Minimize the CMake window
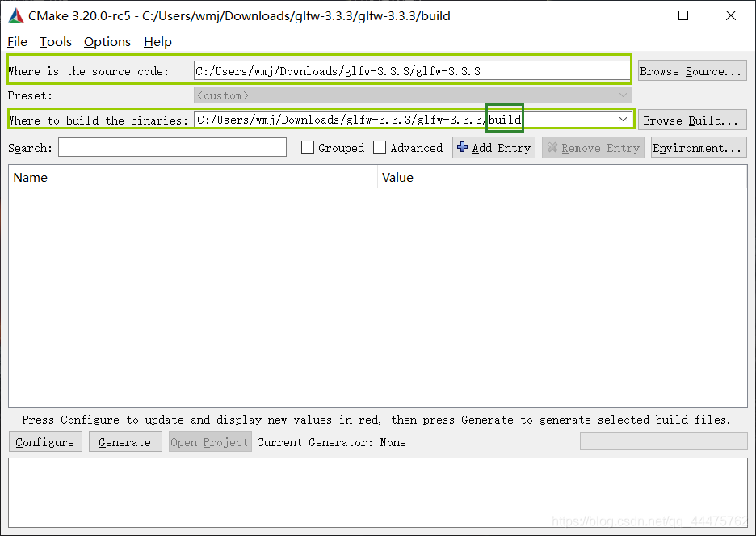Image resolution: width=756 pixels, height=536 pixels. pos(636,15)
